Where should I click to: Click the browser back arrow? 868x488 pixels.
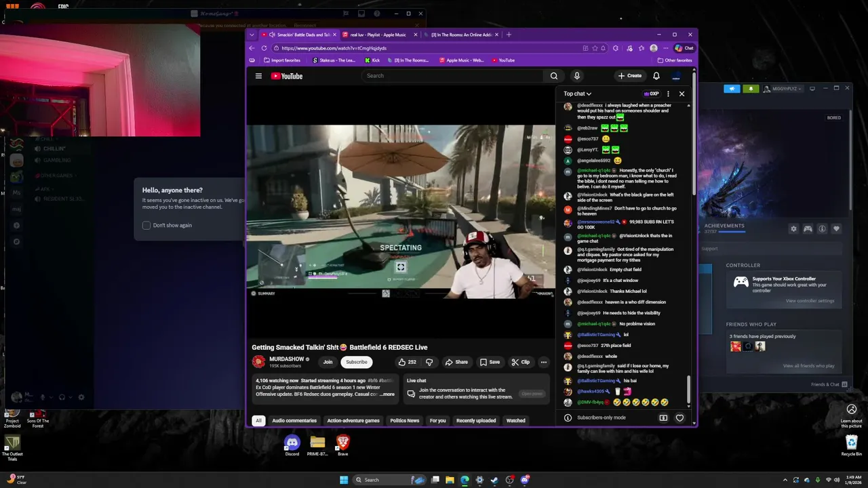[252, 48]
